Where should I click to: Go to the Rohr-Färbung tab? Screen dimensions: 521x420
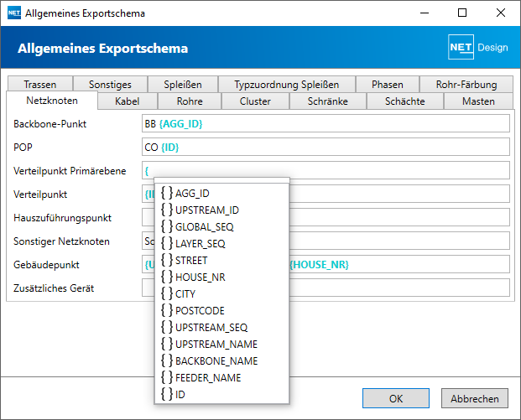click(x=466, y=85)
